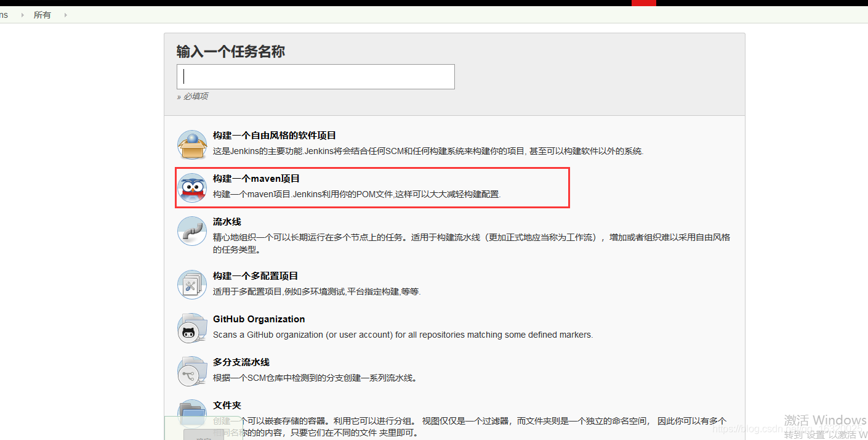Click the '必填项' required hint text
Viewport: 868px width, 440px height.
(x=196, y=96)
